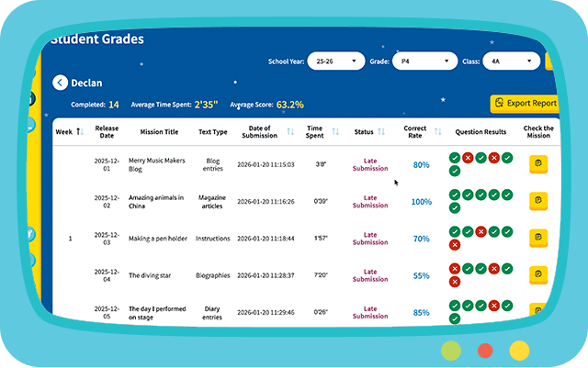Open Grade dropdown showing P4
Screen dimensions: 588x368
pyautogui.click(x=424, y=61)
